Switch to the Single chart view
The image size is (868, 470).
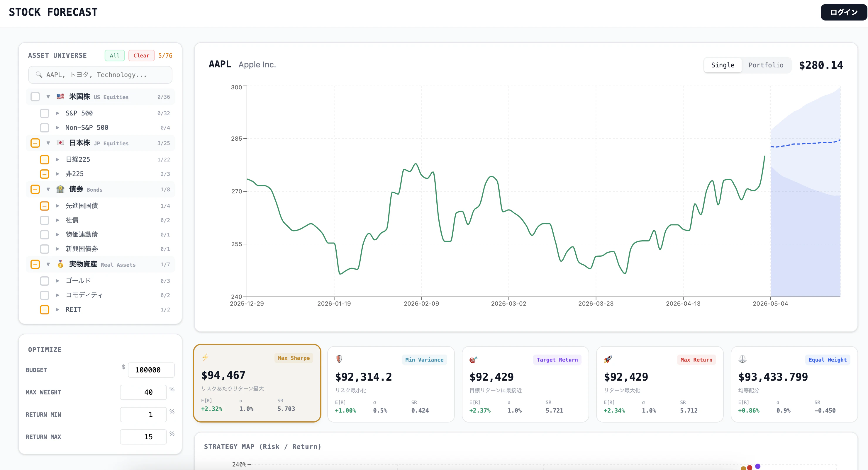coord(723,65)
